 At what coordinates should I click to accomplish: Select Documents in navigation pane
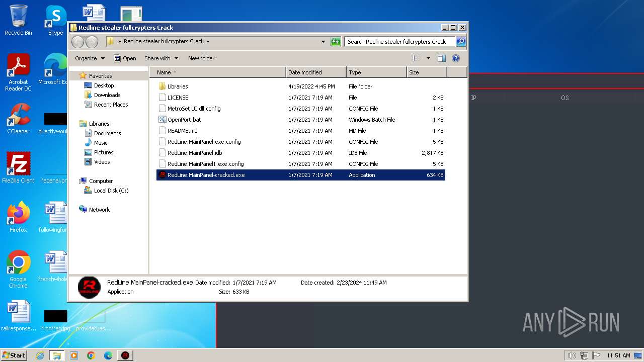click(x=107, y=133)
